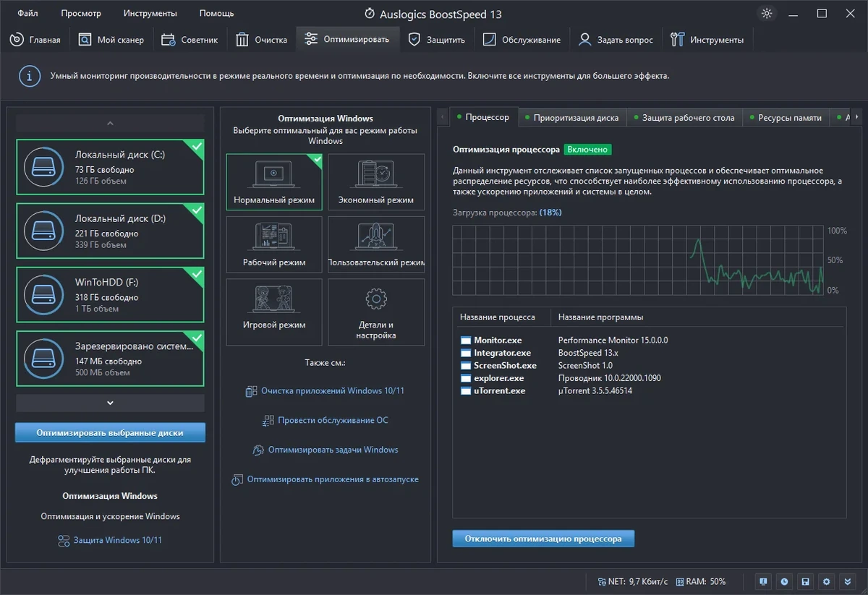
Task: Click the info icon in the banner
Action: (x=29, y=76)
